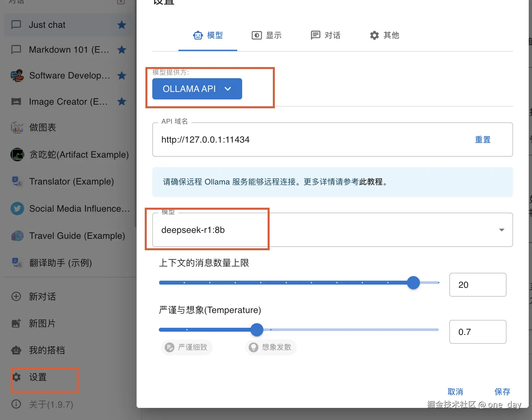This screenshot has width=532, height=420.
Task: Click 保存 to save settings
Action: tap(502, 392)
